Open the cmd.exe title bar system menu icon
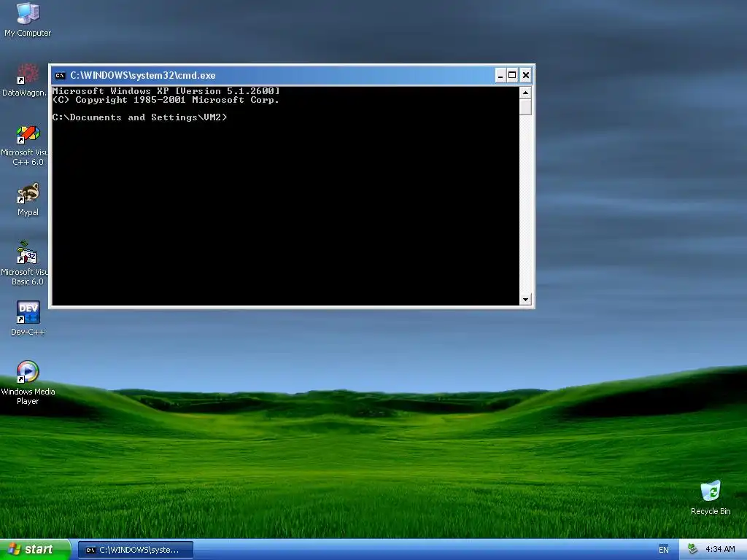 point(60,75)
